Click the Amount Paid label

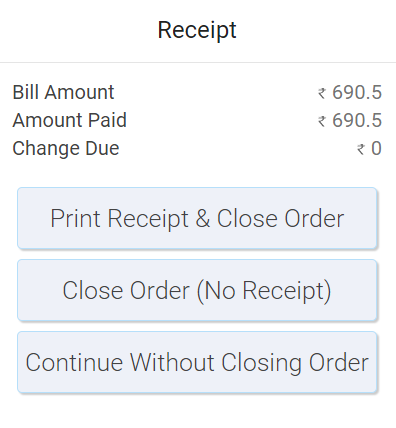tap(70, 120)
